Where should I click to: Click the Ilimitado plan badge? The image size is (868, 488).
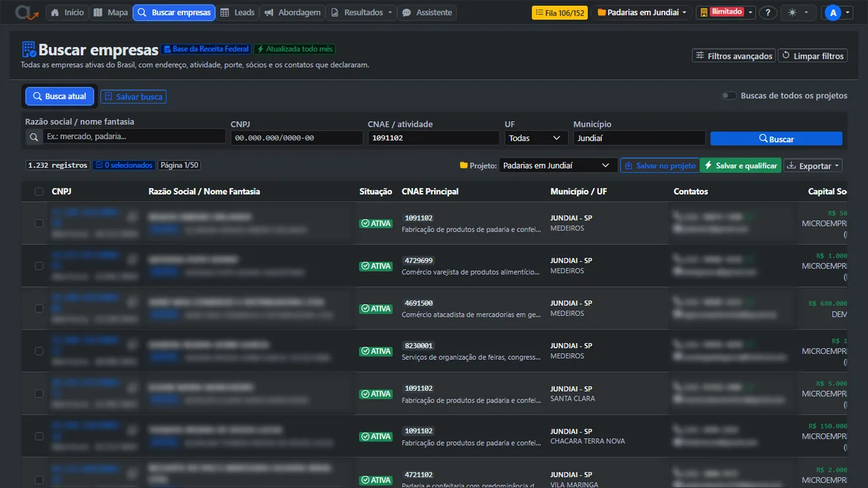[727, 12]
